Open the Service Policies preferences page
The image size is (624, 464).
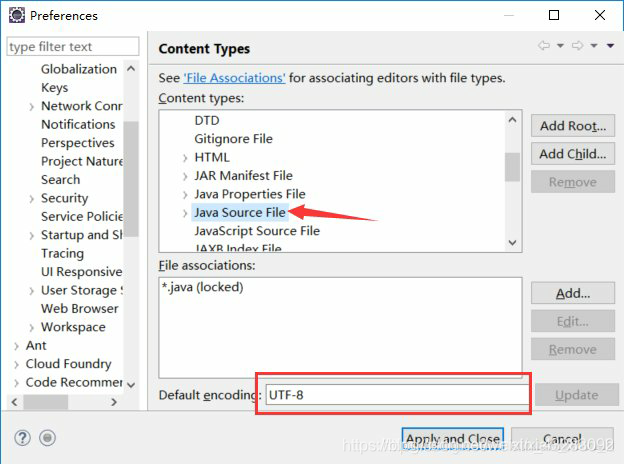[x=82, y=216]
